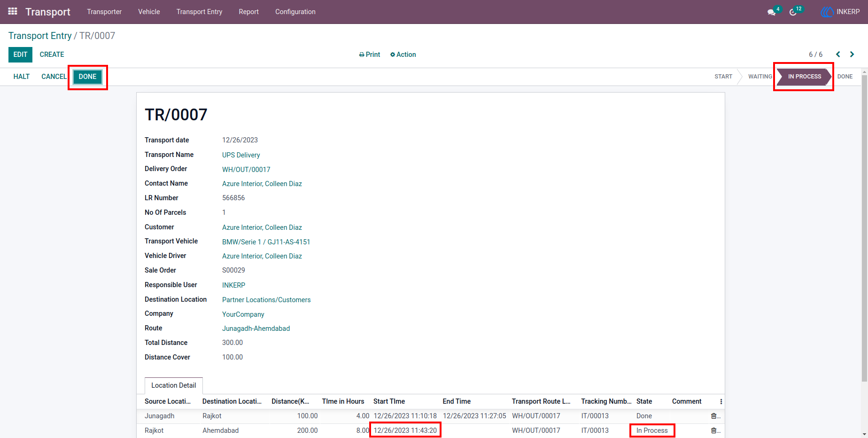Open the Transport Entry menu
868x438 pixels.
(x=199, y=12)
